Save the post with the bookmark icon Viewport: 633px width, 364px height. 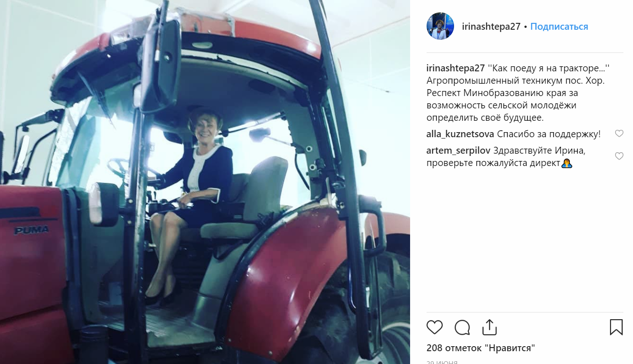coord(616,327)
